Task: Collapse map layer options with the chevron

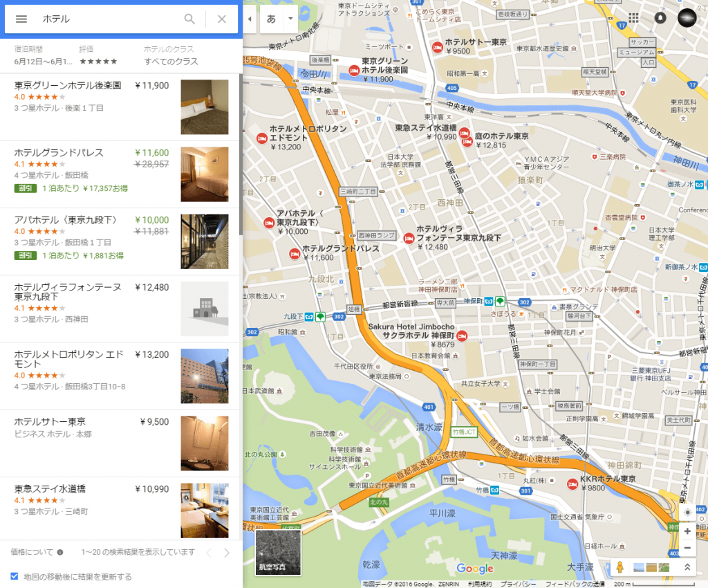Action: 687,566
